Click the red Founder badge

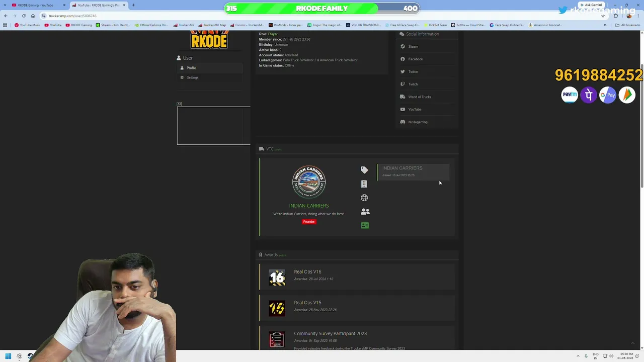click(309, 222)
